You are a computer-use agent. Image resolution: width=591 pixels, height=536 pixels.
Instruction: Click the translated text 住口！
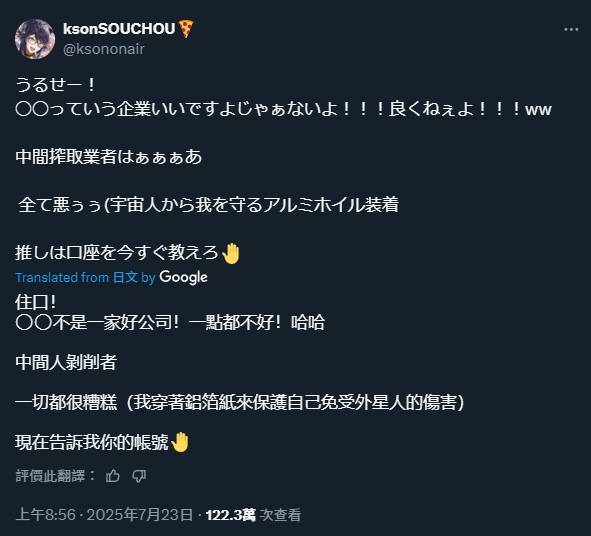click(36, 302)
